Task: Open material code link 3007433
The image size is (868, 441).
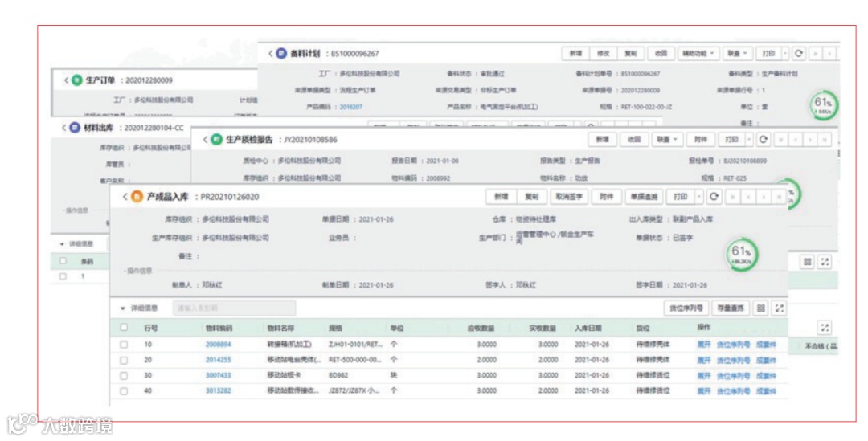Action: click(218, 375)
